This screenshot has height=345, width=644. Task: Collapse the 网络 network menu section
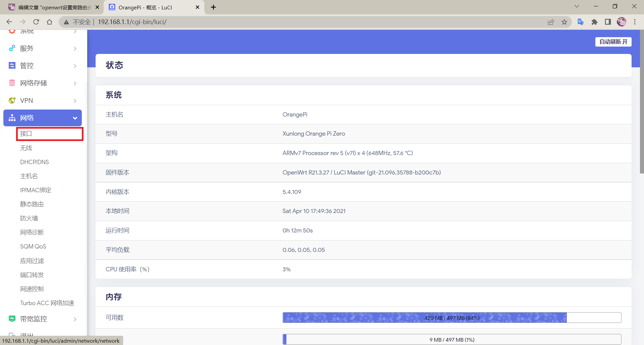click(75, 118)
